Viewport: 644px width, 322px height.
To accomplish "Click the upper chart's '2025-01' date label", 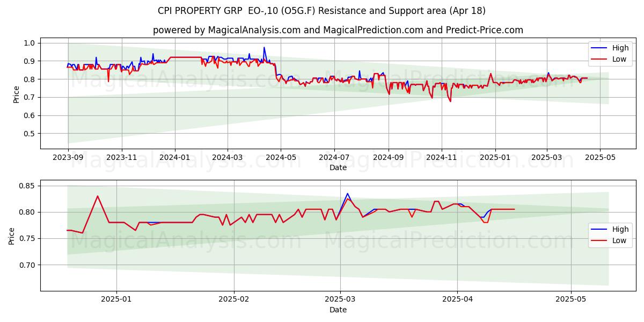I will (496, 158).
